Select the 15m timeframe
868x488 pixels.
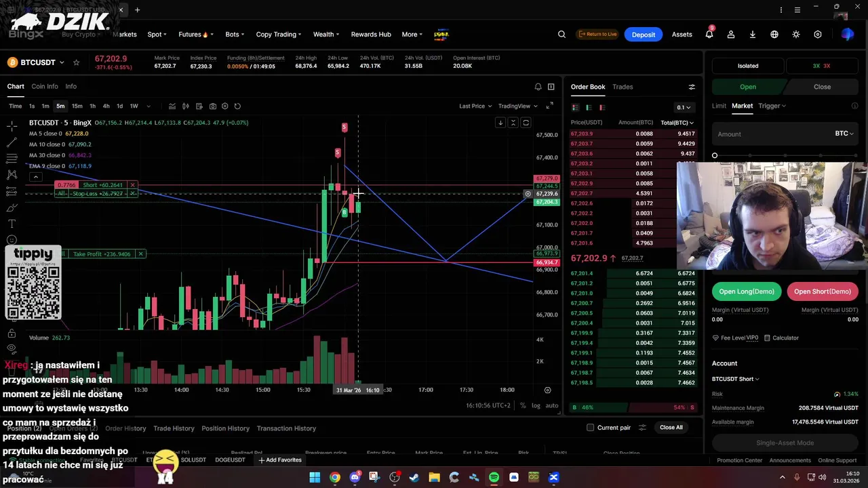77,106
